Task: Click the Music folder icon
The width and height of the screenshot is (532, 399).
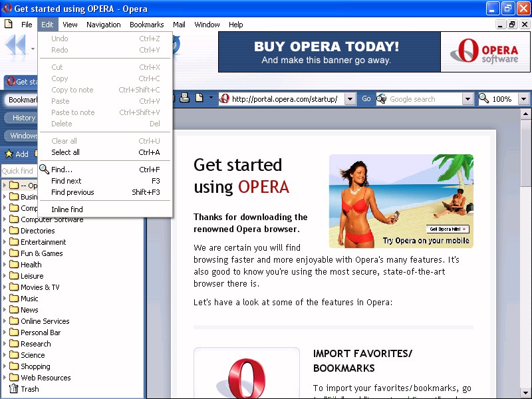Action: (x=14, y=298)
